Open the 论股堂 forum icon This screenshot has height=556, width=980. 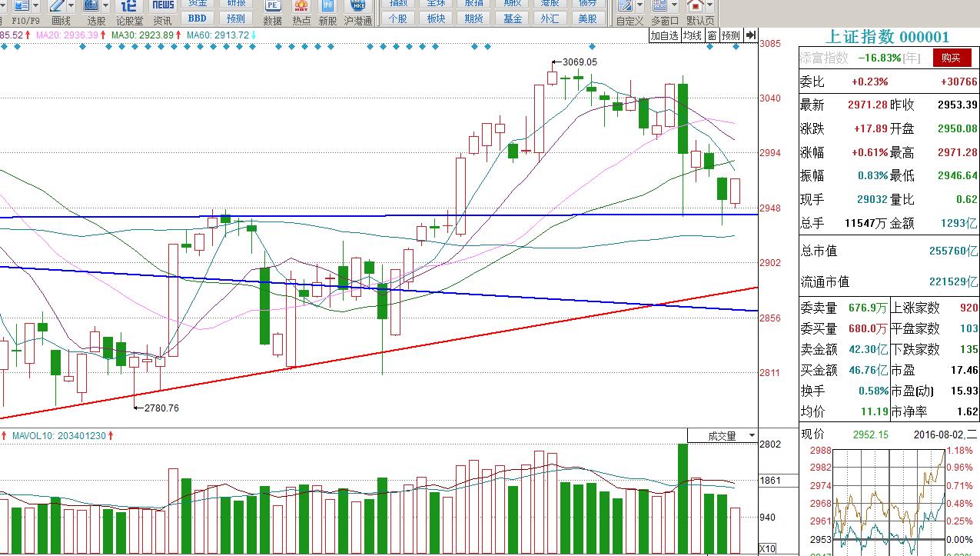[129, 6]
